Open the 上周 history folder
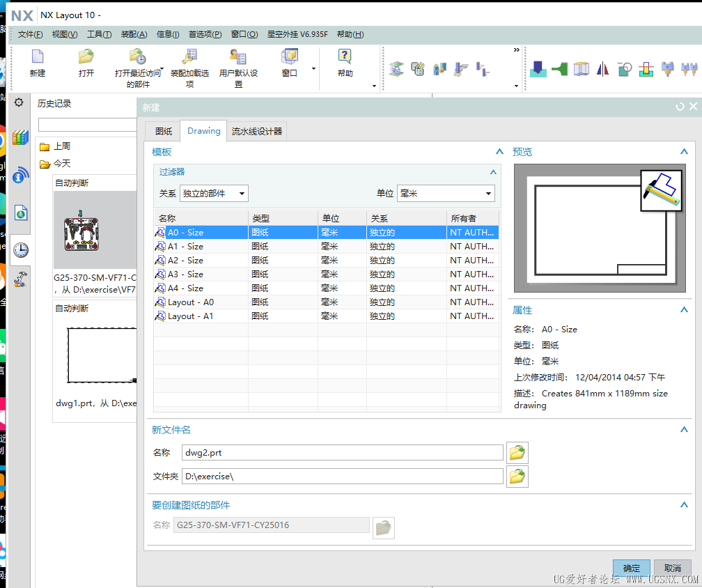Screen dimensions: 702x588 pyautogui.click(x=55, y=146)
